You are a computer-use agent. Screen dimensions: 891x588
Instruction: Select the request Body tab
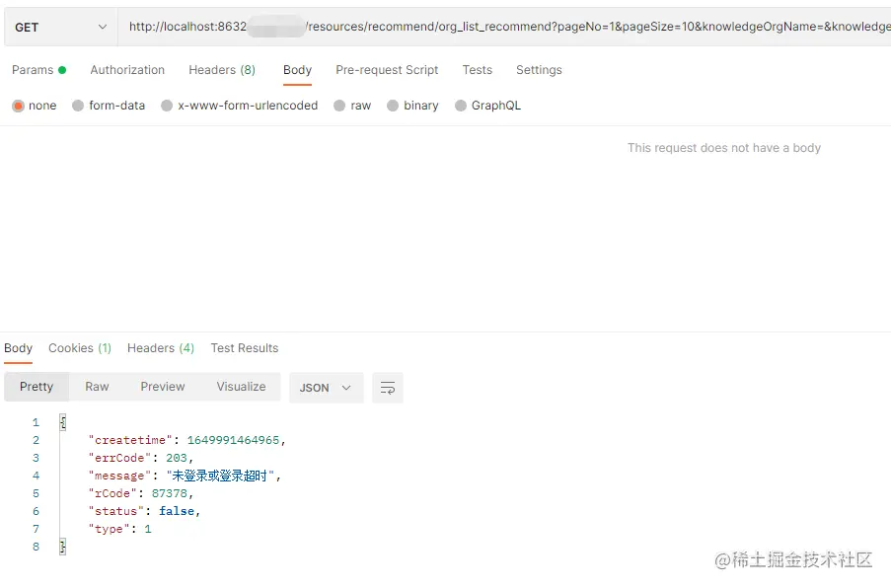pyautogui.click(x=297, y=70)
